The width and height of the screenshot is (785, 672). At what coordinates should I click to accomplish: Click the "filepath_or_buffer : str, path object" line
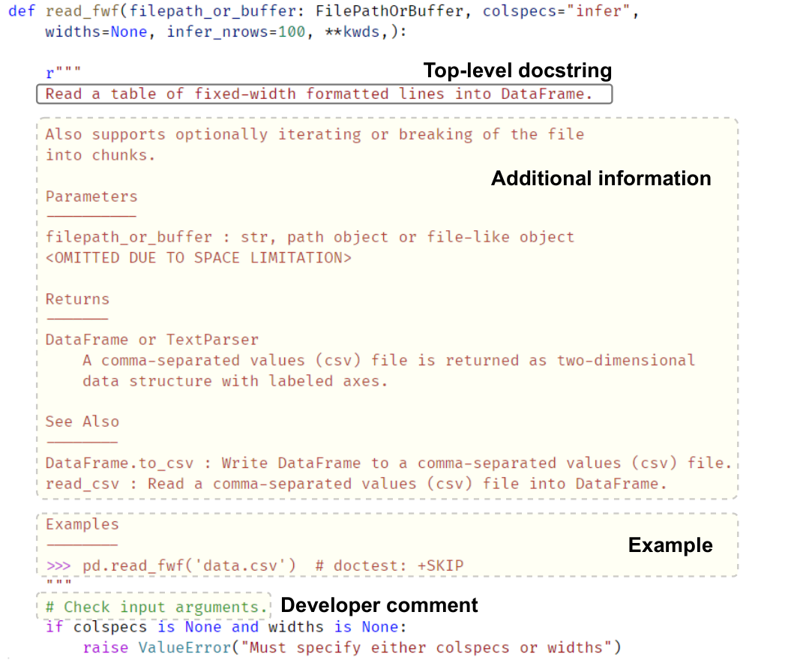coord(310,237)
